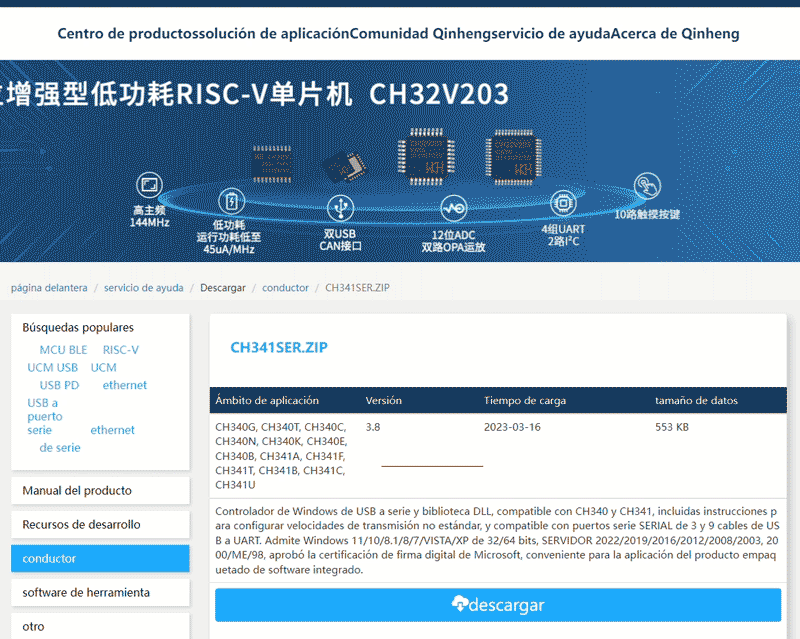The height and width of the screenshot is (639, 800).
Task: Click the CH341SER.ZIP title link
Action: point(279,348)
